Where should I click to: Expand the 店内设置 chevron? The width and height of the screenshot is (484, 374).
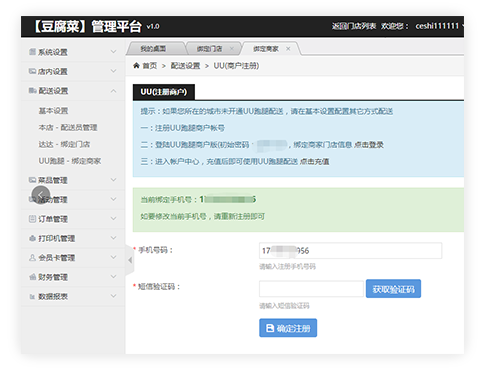pyautogui.click(x=113, y=71)
